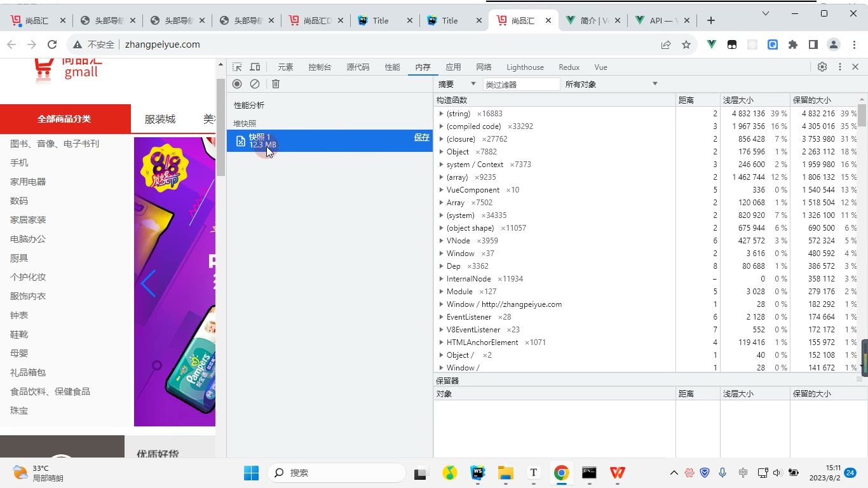Focus the 类过滤器 class filter field

(521, 85)
